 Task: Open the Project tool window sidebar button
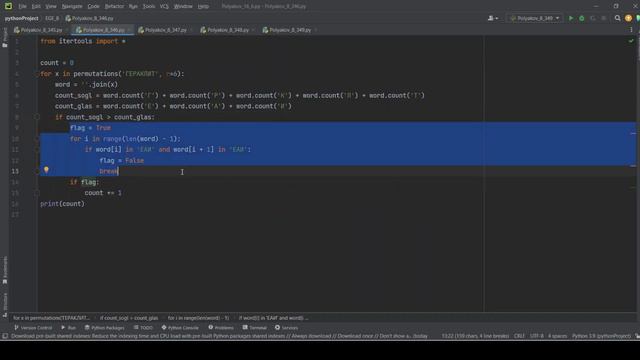[x=5, y=38]
